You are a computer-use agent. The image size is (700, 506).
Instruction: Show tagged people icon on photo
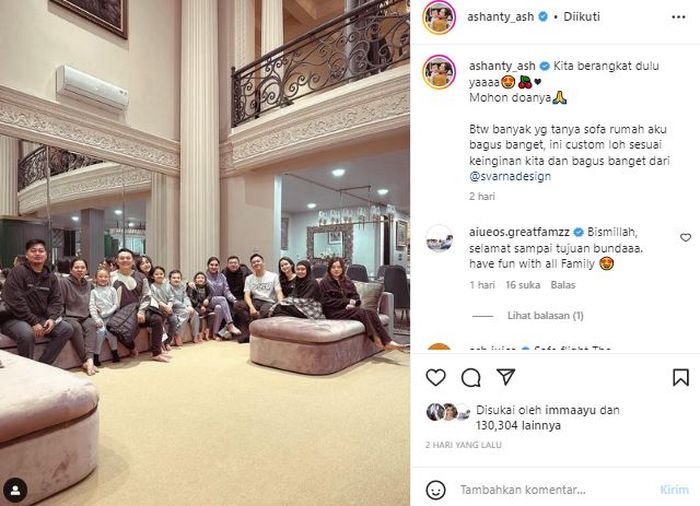coord(15,491)
